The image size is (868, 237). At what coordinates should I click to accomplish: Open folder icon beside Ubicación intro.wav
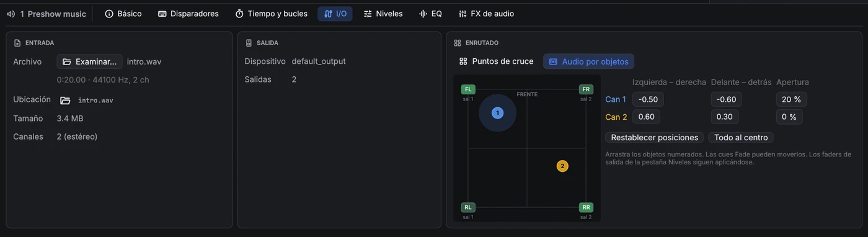(x=65, y=100)
